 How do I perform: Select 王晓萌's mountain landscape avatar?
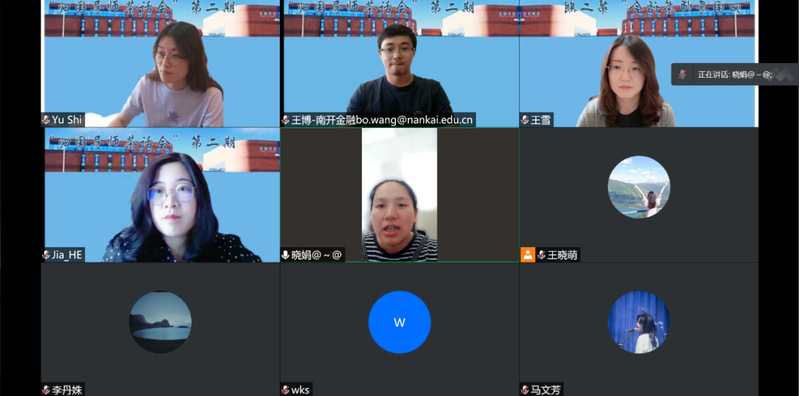point(639,187)
